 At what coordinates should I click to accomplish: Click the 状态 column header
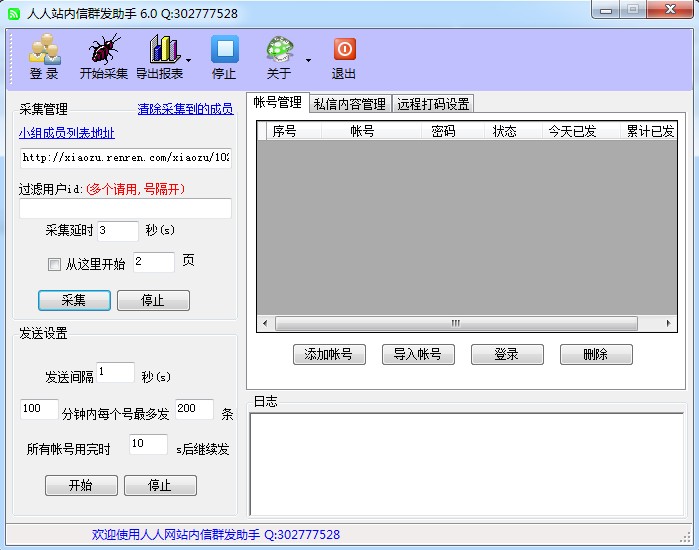click(x=512, y=131)
